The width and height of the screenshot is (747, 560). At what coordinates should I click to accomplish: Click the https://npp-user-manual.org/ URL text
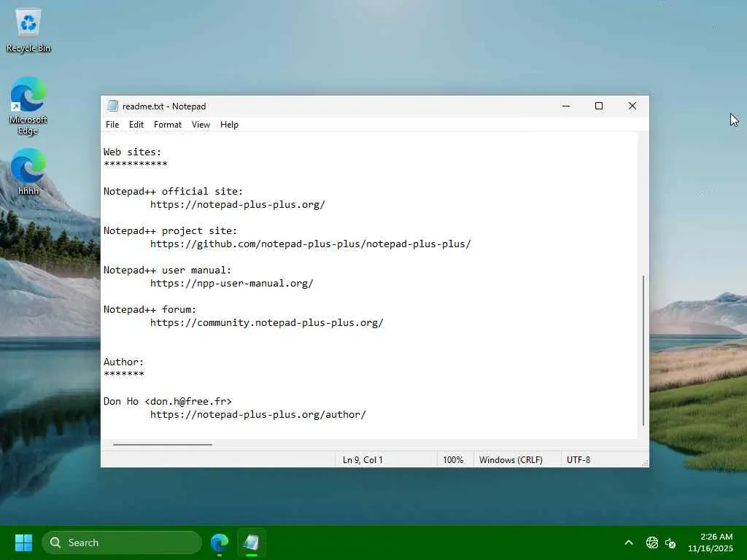click(x=232, y=284)
